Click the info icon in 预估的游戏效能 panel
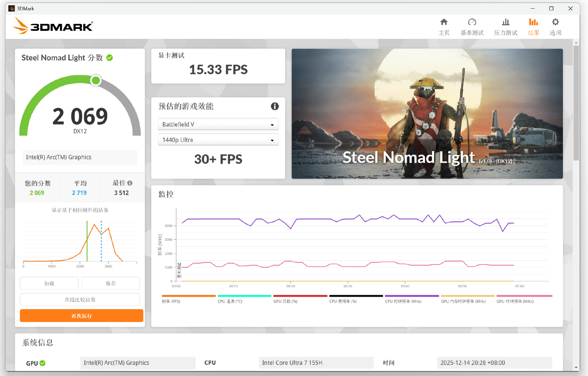Viewport: 588px width, 376px height. pyautogui.click(x=275, y=106)
